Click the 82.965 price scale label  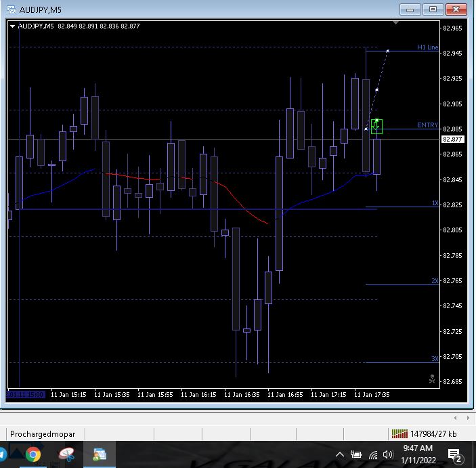tap(452, 28)
